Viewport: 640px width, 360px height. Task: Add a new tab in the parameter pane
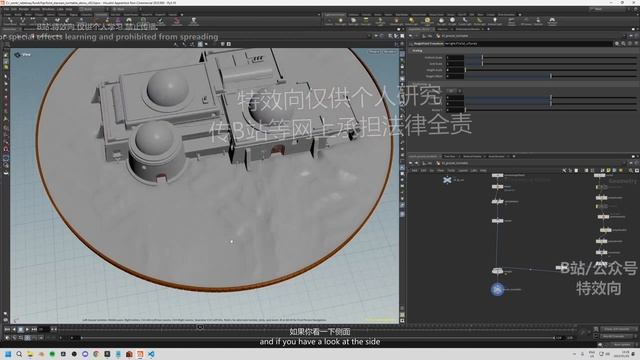[x=489, y=29]
